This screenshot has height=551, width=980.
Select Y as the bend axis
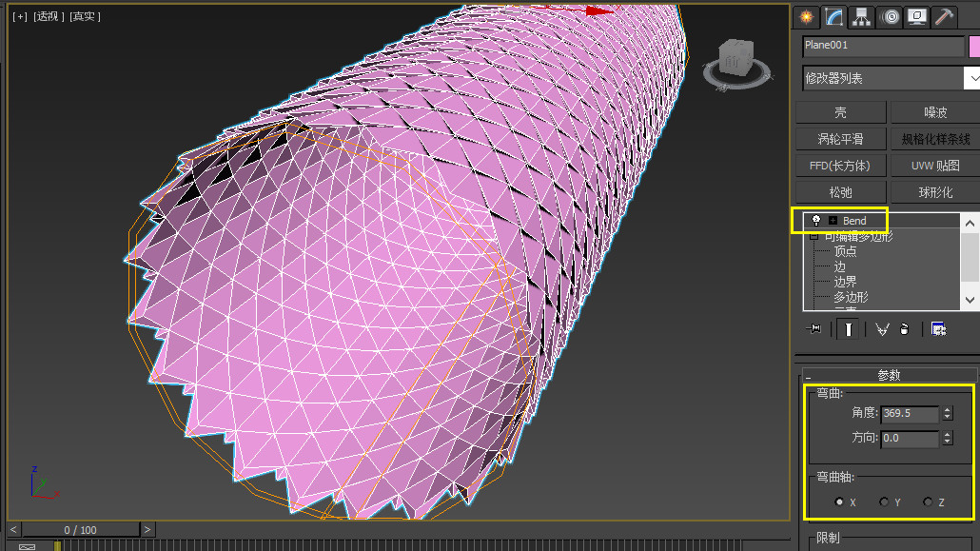[x=884, y=502]
